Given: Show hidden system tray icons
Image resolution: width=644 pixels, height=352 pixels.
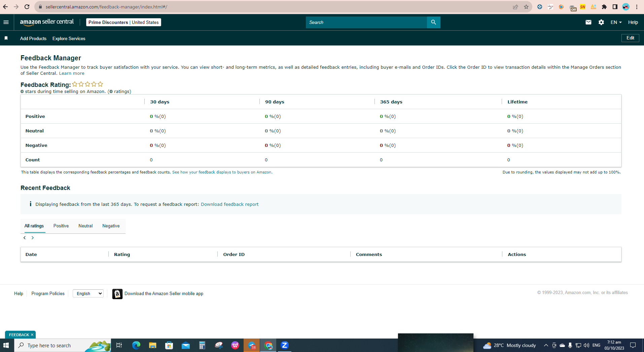Looking at the screenshot, I should tap(546, 345).
